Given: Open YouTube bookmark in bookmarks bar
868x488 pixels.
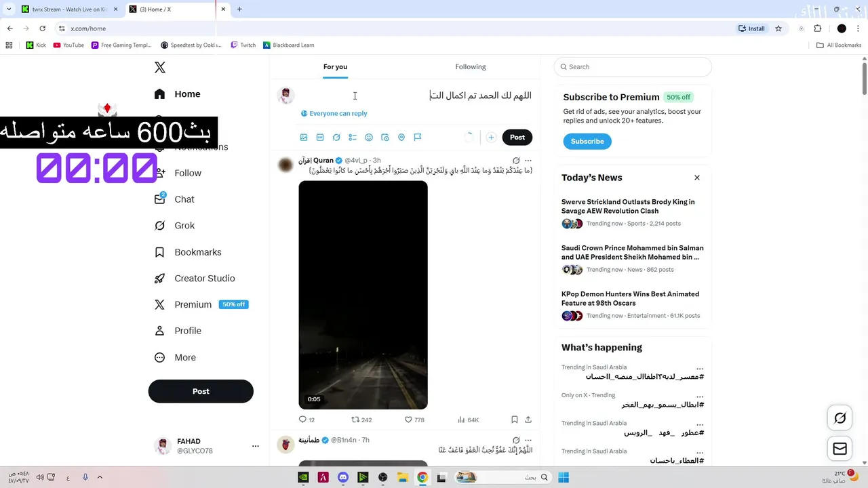Looking at the screenshot, I should tap(68, 45).
